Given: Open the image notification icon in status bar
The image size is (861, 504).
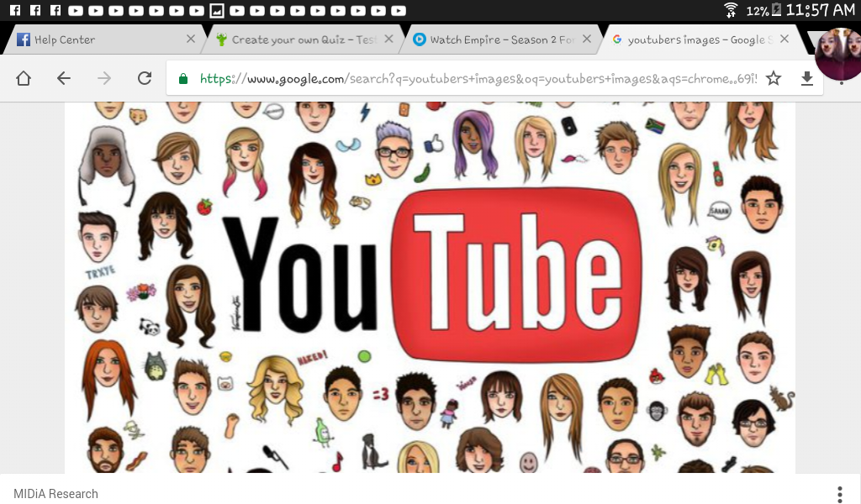Looking at the screenshot, I should pos(217,10).
